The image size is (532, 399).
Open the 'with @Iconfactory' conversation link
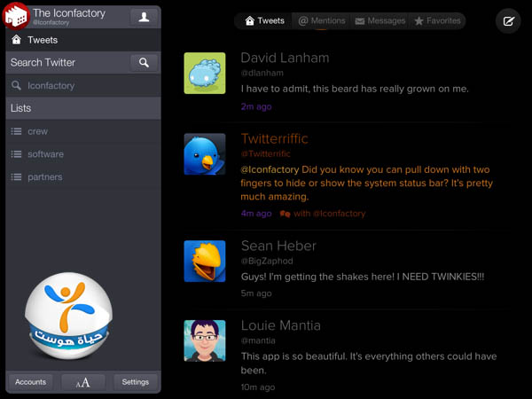click(x=330, y=214)
